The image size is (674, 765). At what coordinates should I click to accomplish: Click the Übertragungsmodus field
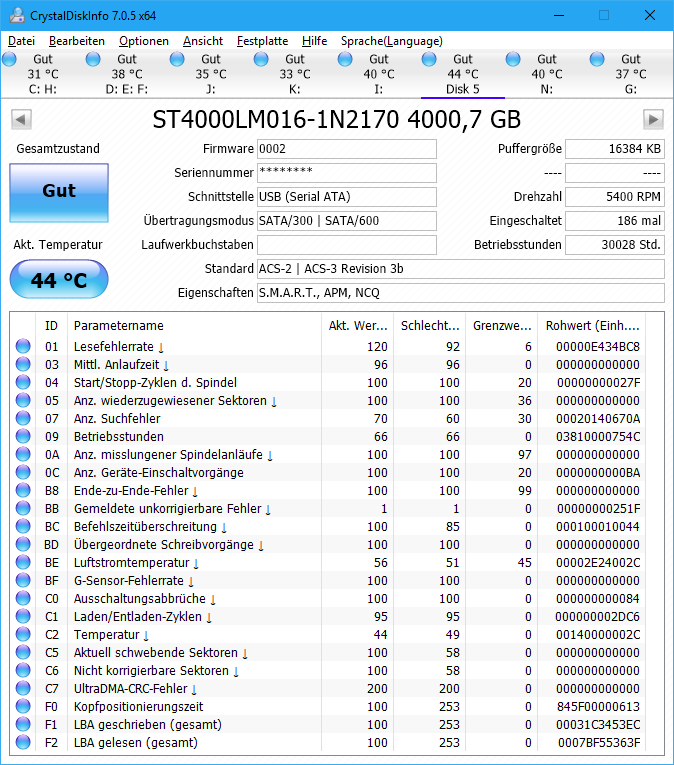[x=347, y=221]
